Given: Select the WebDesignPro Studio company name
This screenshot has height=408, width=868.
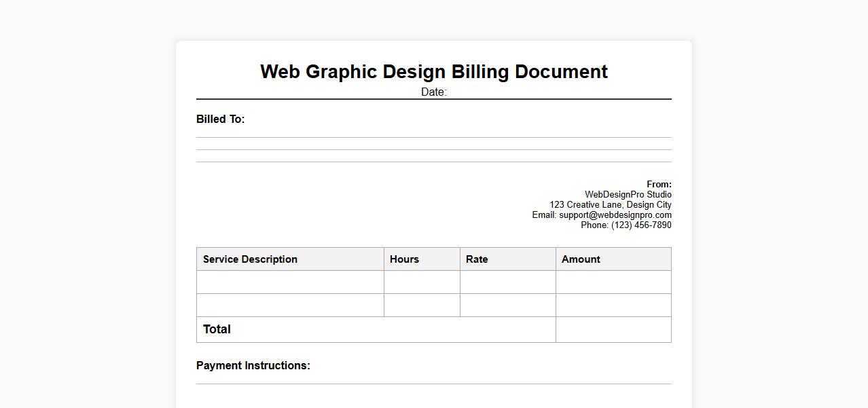Looking at the screenshot, I should coord(628,195).
